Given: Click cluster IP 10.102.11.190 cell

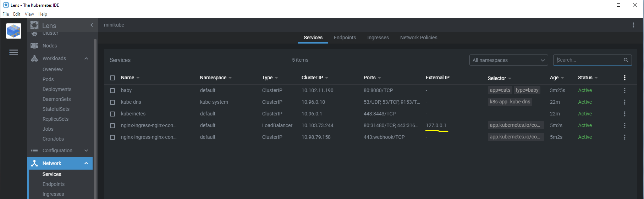Looking at the screenshot, I should pos(318,90).
